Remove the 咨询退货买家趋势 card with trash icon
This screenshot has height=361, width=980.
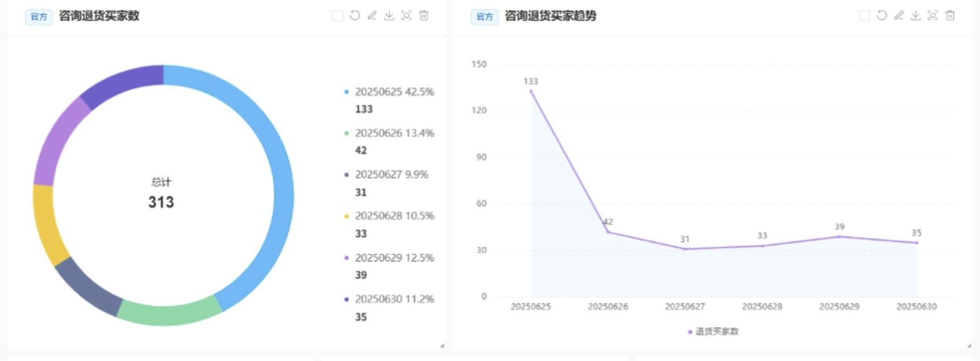pos(950,16)
